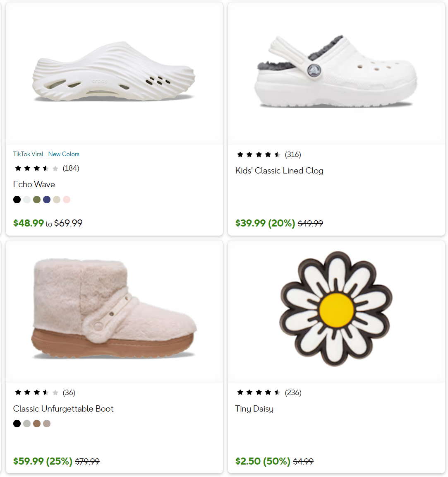Choose the beige Echo Wave color swatch
448x477 pixels.
pyautogui.click(x=57, y=200)
